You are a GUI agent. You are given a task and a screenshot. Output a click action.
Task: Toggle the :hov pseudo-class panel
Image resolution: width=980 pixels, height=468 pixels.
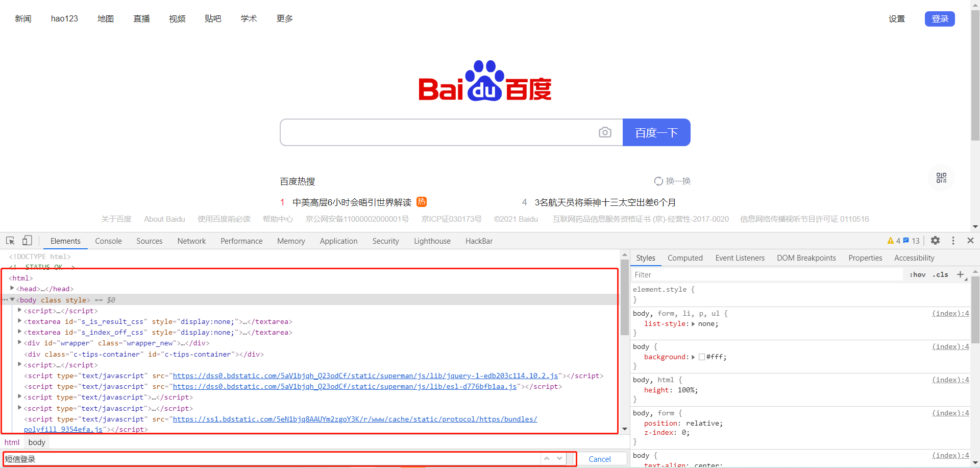[x=917, y=274]
